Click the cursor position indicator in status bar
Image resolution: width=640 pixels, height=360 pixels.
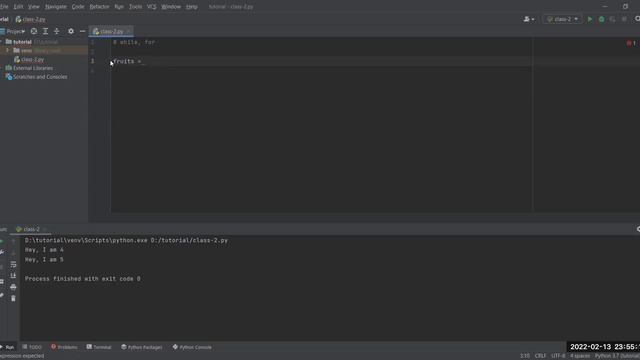pos(525,356)
